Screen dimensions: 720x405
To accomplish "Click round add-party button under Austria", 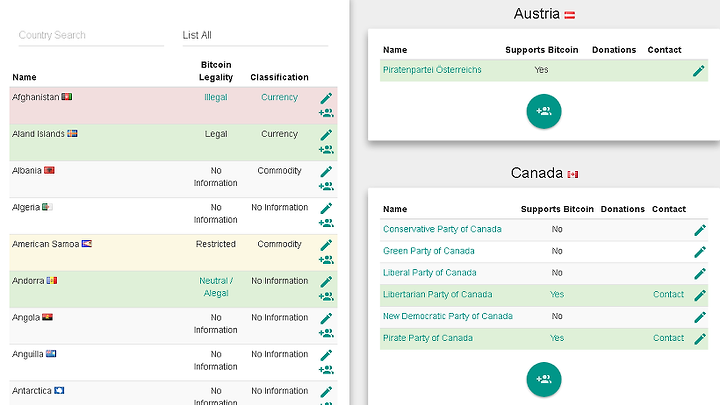I will (x=544, y=111).
